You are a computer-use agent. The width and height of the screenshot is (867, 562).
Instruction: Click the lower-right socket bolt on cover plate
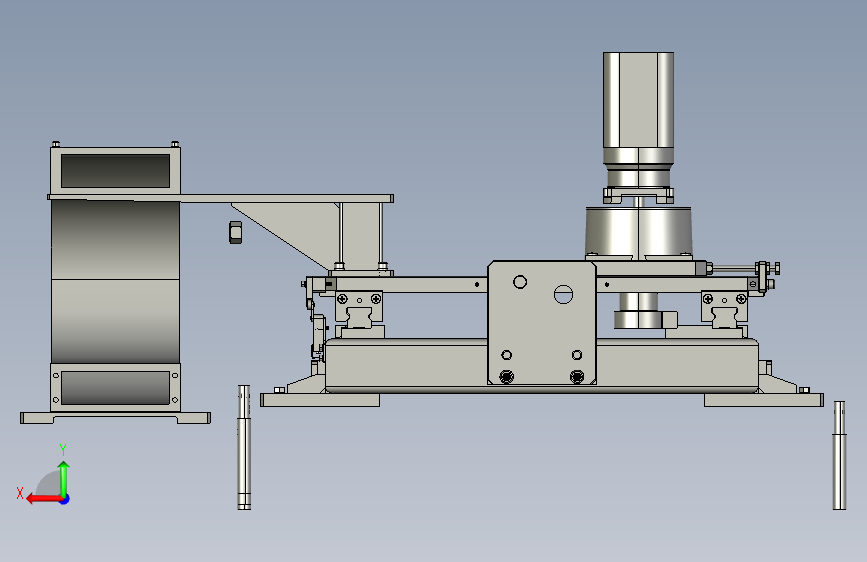click(577, 377)
